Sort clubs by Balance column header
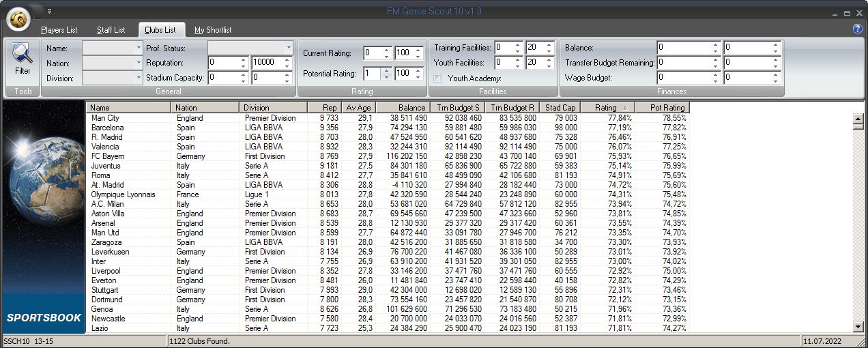The height and width of the screenshot is (348, 868). 403,108
